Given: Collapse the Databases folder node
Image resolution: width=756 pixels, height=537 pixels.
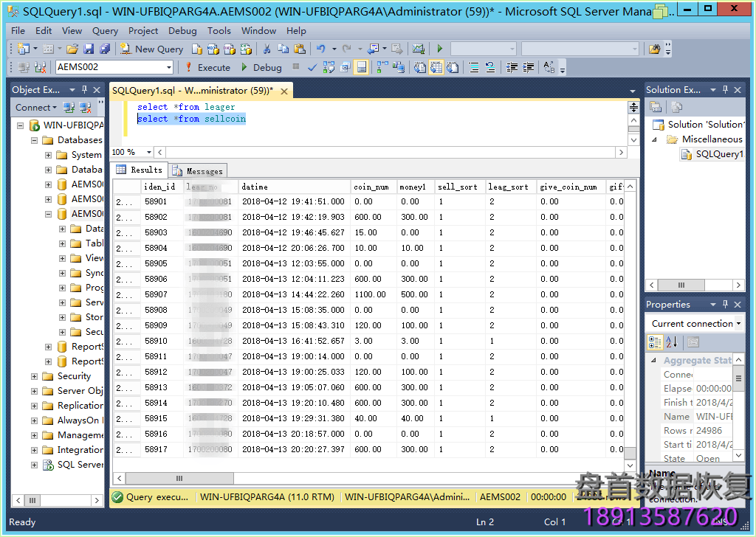Looking at the screenshot, I should coord(34,141).
